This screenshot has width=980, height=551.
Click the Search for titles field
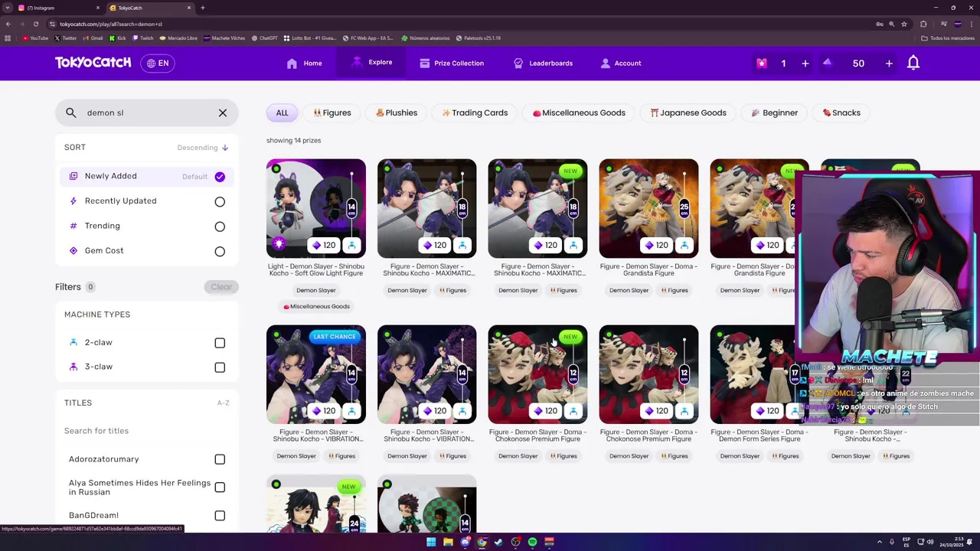pyautogui.click(x=145, y=431)
